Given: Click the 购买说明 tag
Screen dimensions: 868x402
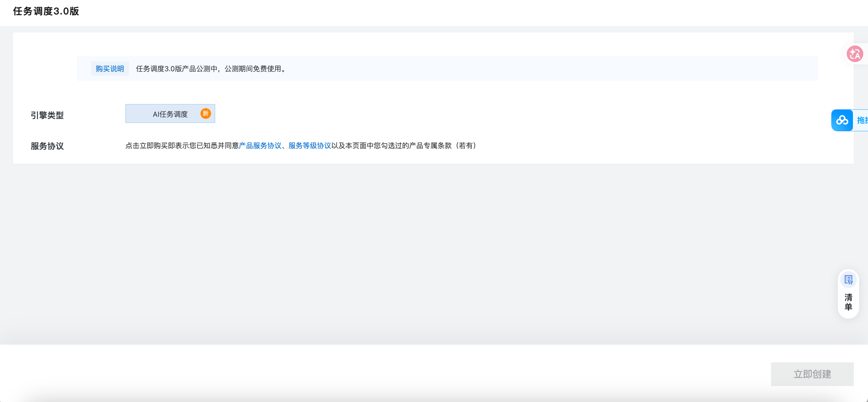Looking at the screenshot, I should (110, 69).
